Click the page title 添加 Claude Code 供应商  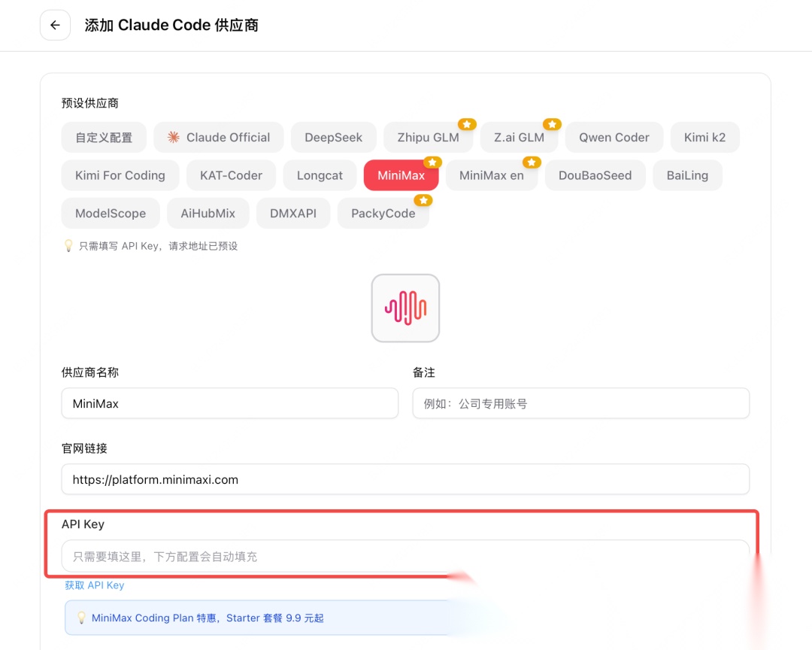coord(171,25)
